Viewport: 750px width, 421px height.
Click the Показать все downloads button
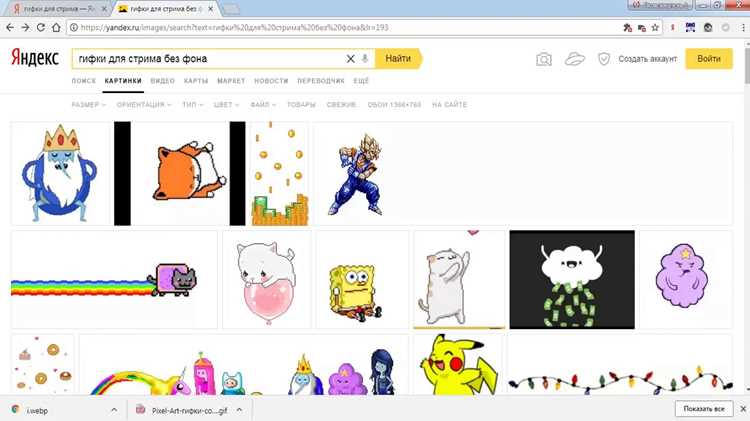[x=704, y=409]
